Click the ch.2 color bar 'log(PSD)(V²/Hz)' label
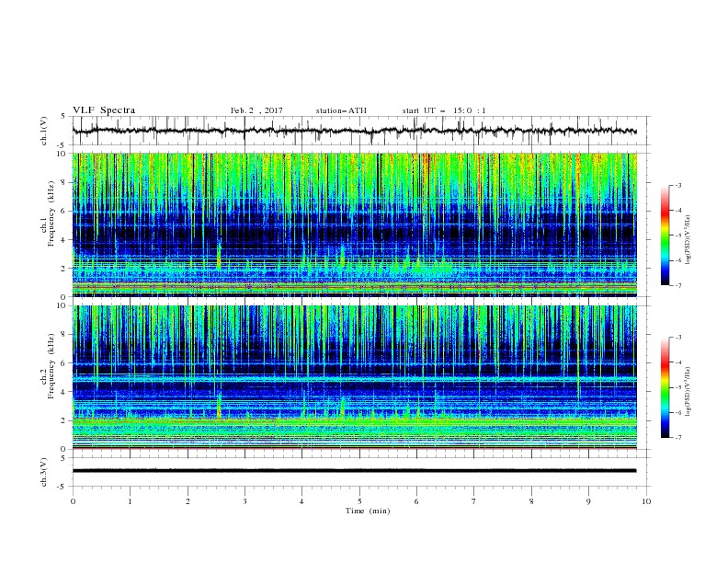728x563 pixels. pyautogui.click(x=688, y=392)
